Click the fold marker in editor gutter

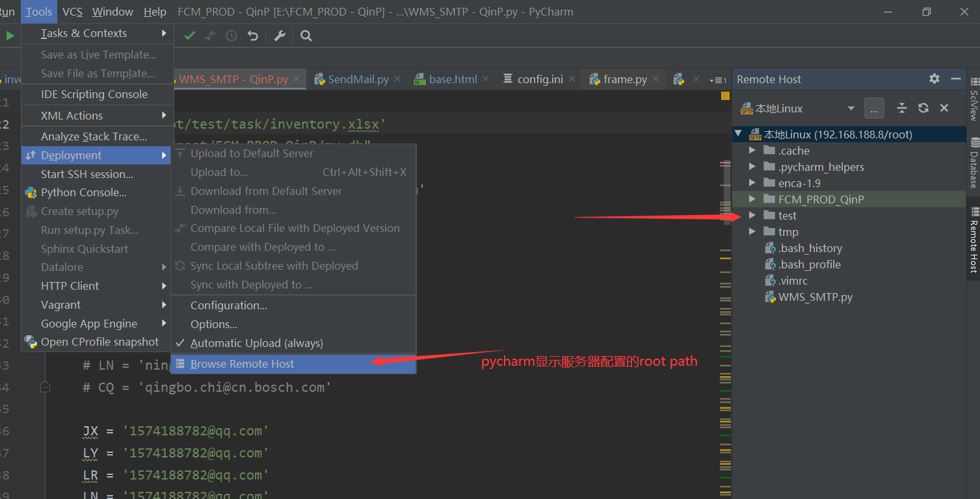45,387
